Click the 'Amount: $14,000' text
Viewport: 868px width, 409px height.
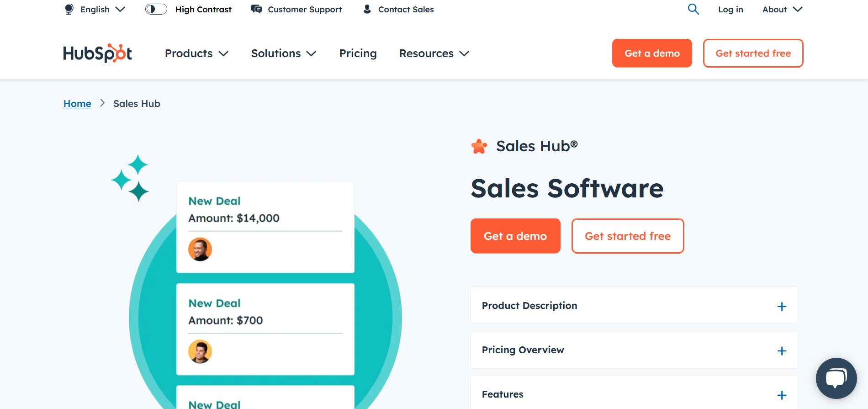(x=234, y=218)
